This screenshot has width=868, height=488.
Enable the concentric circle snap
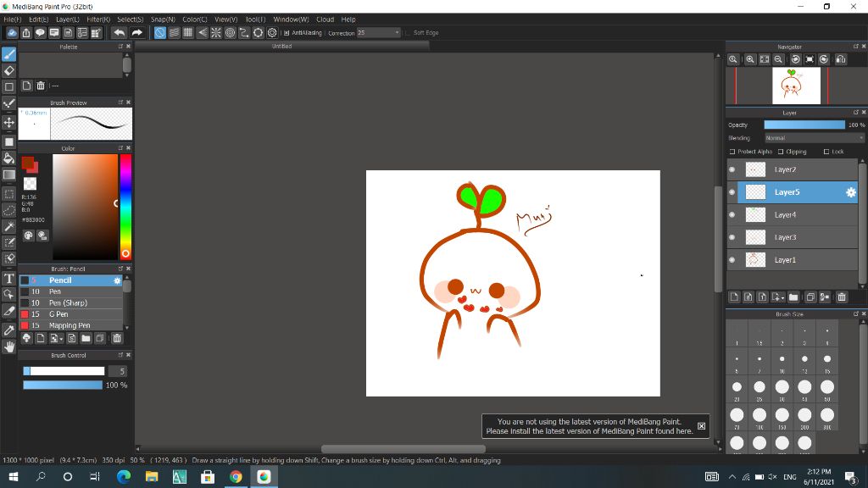[231, 33]
